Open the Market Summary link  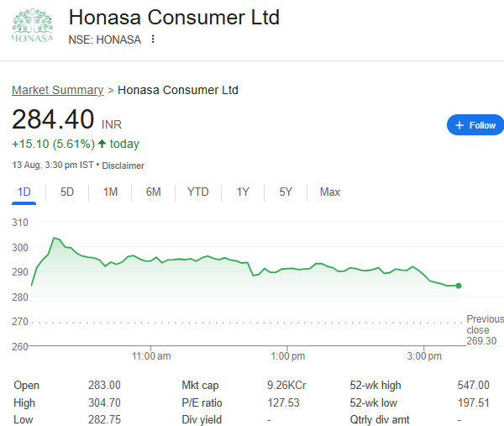57,90
